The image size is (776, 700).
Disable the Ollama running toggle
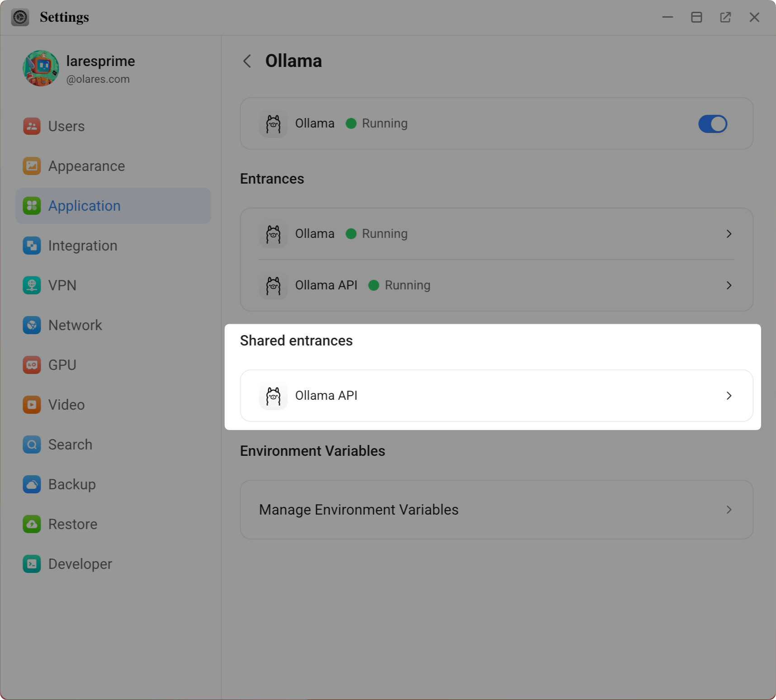(712, 124)
